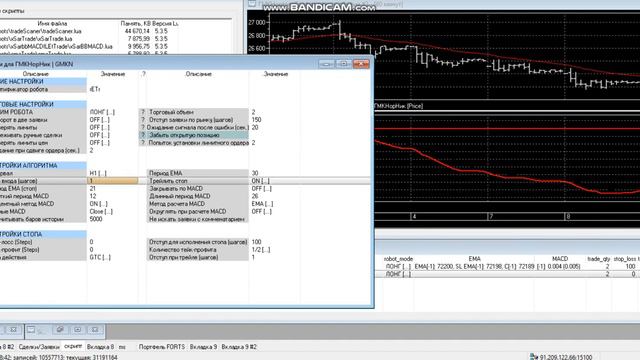
Task: Click the Забыть открытую позицию highlighted row
Action: [x=193, y=135]
